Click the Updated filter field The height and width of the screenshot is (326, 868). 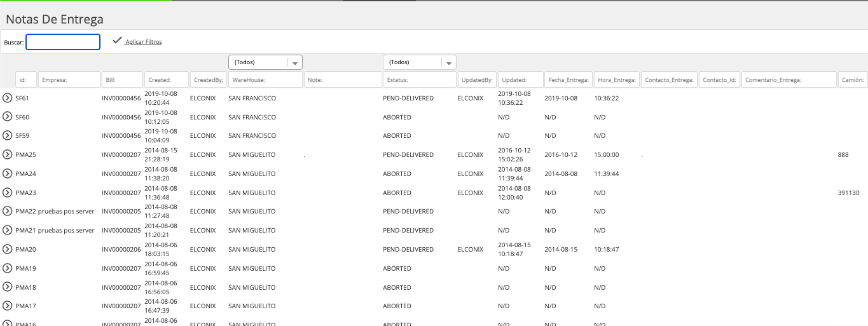(521, 79)
